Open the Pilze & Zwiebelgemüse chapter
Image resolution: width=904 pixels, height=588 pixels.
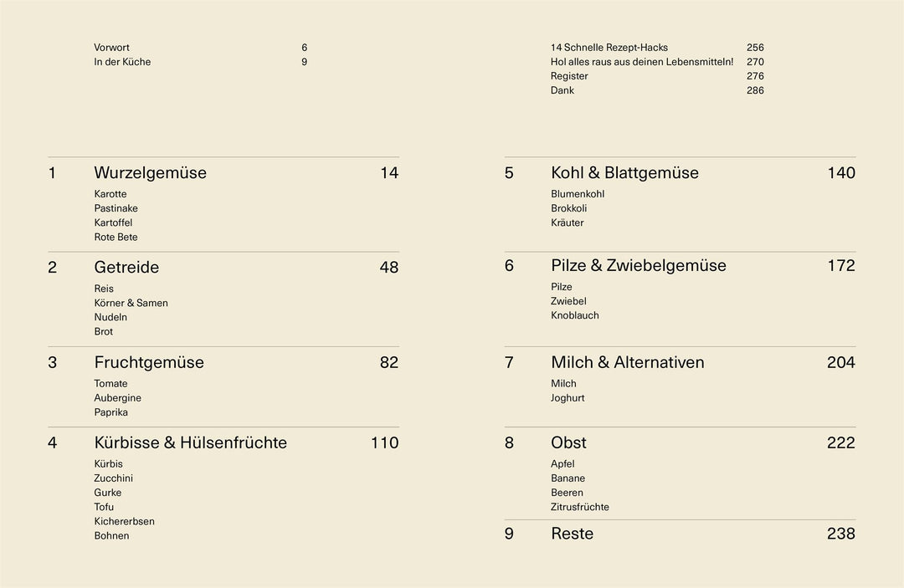(638, 266)
